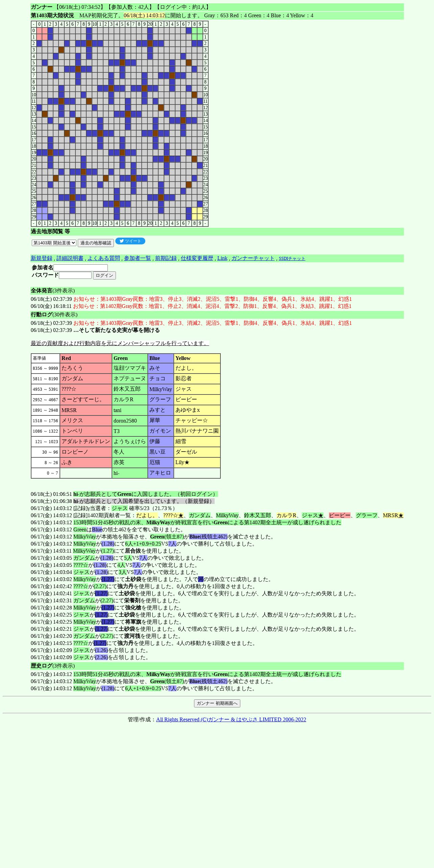Open the SSDIチャット link
The height and width of the screenshot is (868, 434).
pyautogui.click(x=292, y=259)
